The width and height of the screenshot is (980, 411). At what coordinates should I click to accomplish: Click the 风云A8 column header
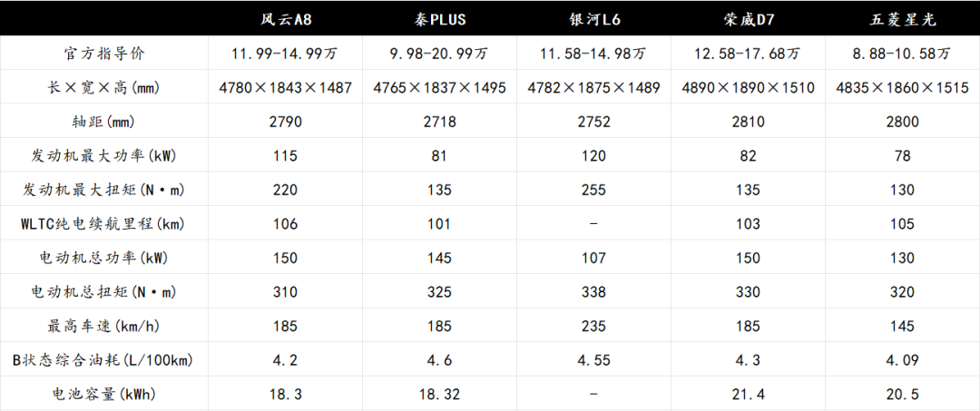point(286,19)
